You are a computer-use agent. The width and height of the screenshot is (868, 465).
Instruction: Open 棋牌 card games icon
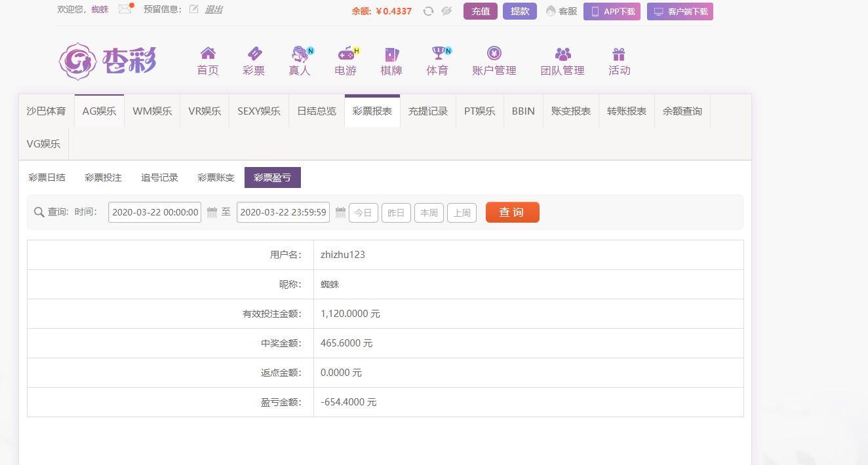(x=391, y=54)
